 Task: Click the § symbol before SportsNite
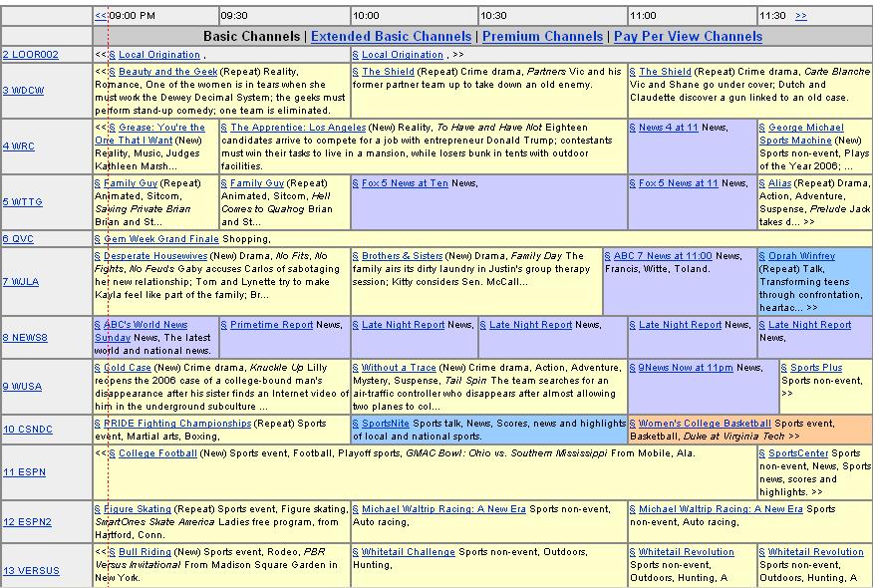[355, 424]
